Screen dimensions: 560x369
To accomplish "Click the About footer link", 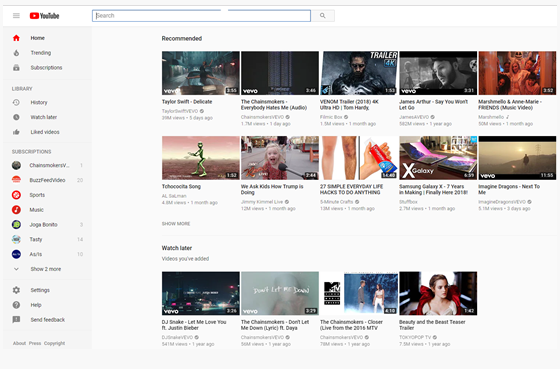I will (x=19, y=343).
